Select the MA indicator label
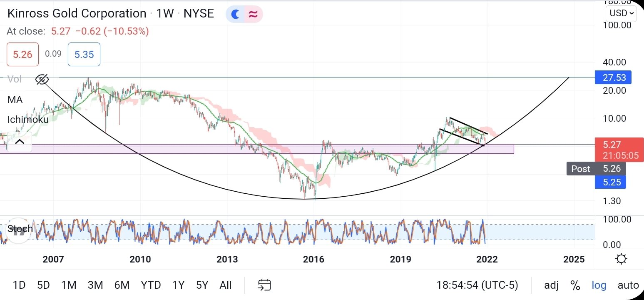The width and height of the screenshot is (644, 300). [x=15, y=100]
